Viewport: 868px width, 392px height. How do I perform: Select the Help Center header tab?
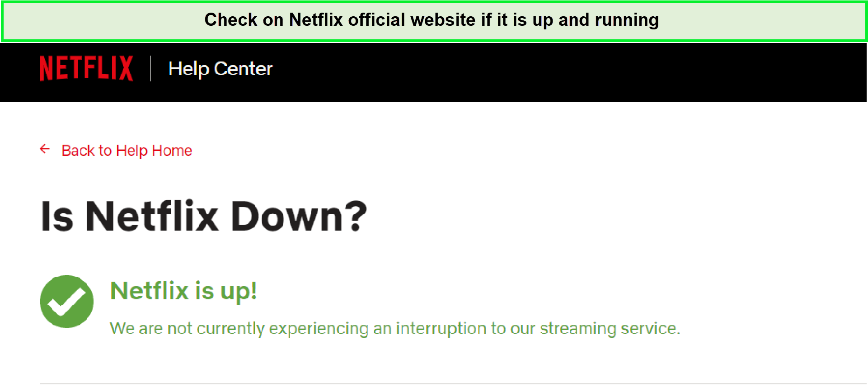[x=221, y=68]
